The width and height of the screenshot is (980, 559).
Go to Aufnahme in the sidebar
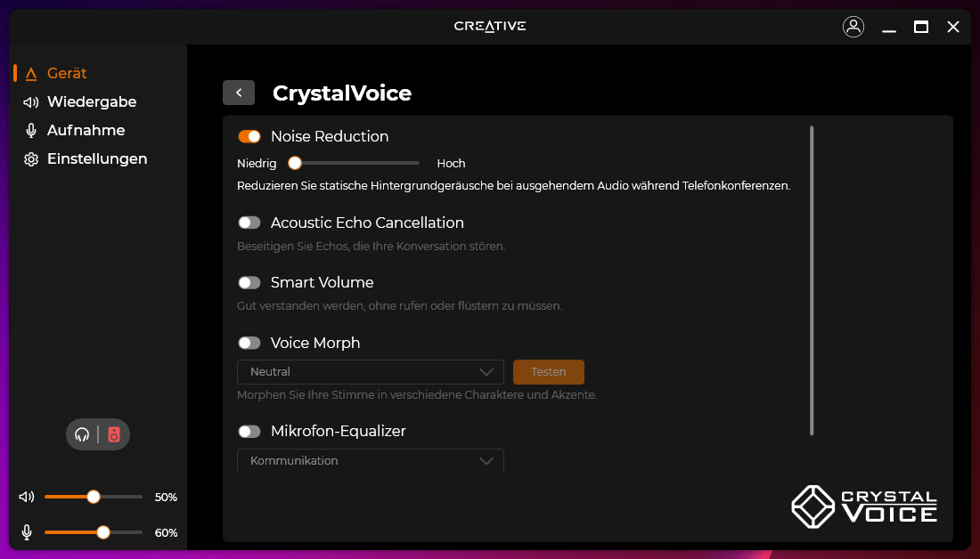pos(86,130)
